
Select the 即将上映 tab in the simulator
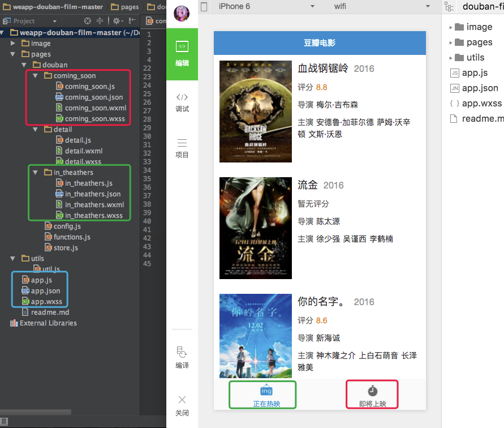pyautogui.click(x=373, y=395)
